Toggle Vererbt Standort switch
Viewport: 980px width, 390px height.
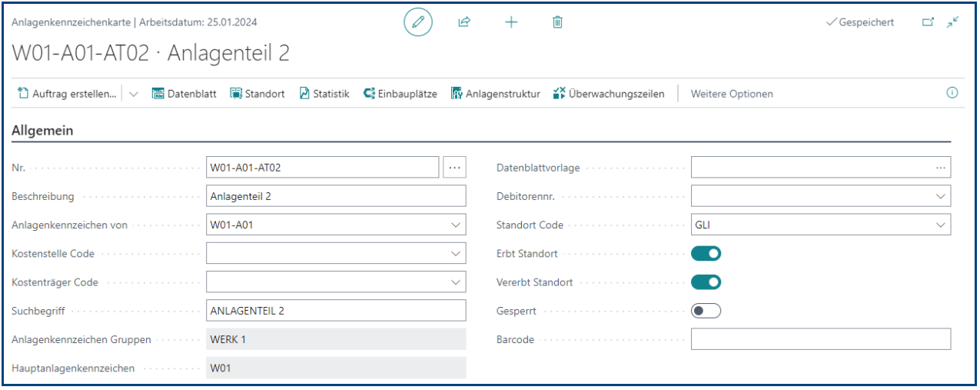pyautogui.click(x=706, y=282)
